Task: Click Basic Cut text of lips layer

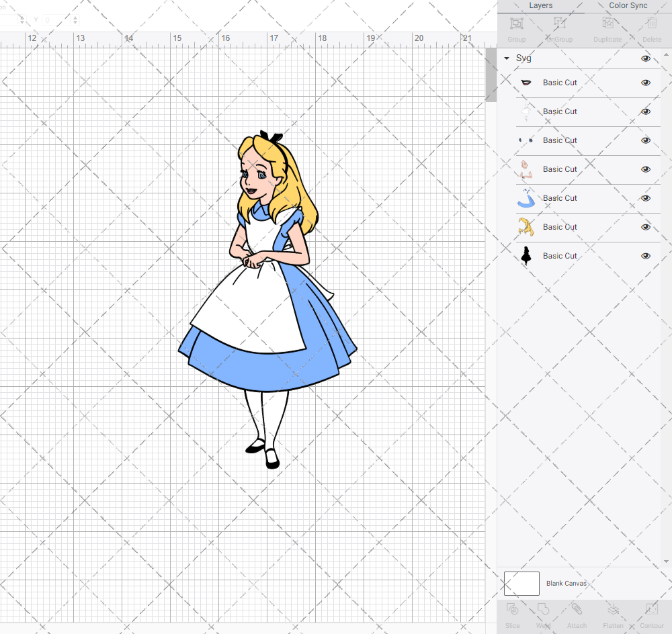Action: [x=560, y=83]
